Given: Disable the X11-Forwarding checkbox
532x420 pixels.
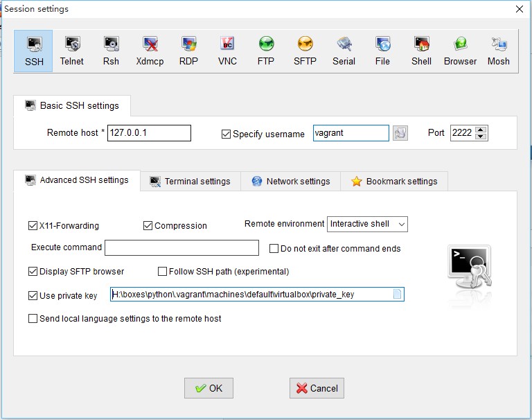Looking at the screenshot, I should click(x=33, y=225).
